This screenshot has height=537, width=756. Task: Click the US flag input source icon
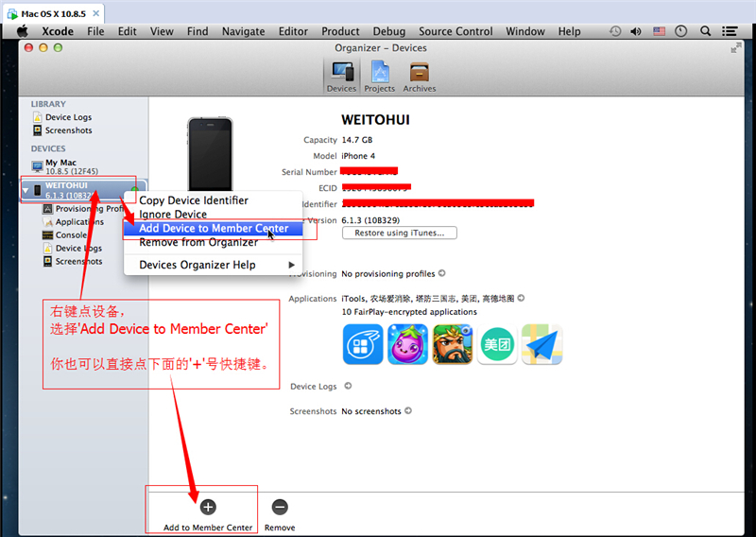tap(659, 31)
